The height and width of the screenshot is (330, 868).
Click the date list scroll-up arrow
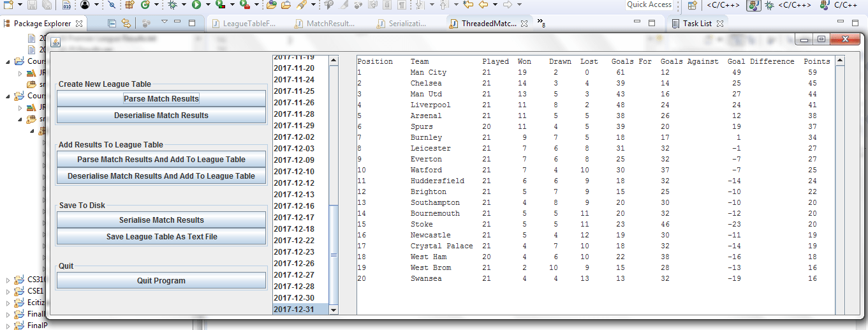click(x=333, y=61)
